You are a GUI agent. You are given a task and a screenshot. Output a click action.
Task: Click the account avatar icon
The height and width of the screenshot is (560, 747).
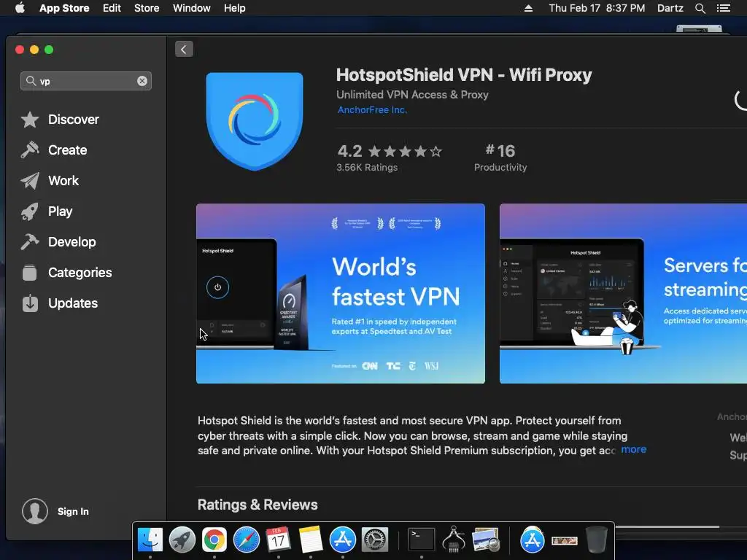coord(35,511)
